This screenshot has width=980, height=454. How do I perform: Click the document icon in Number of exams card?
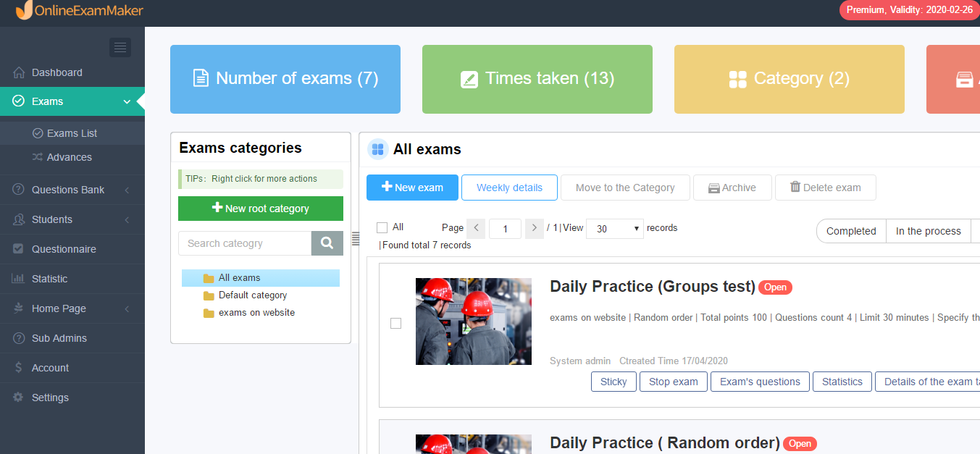click(x=201, y=79)
